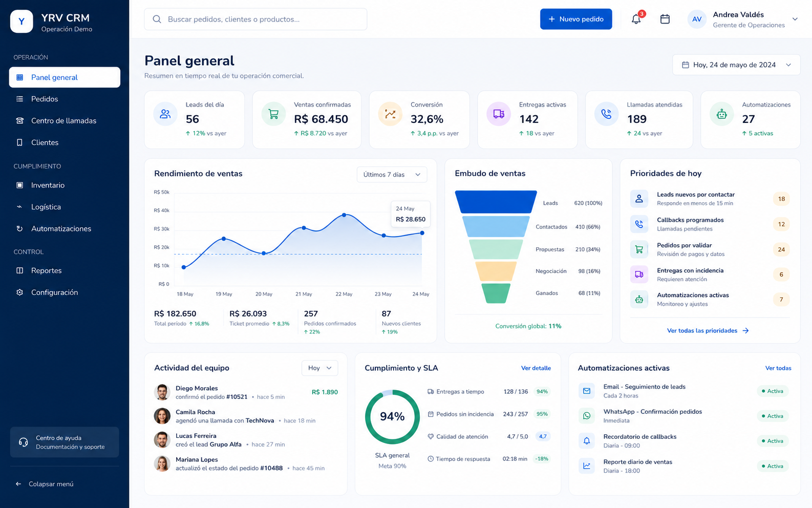
Task: Open the date selector Hoy, 24 de mayo
Action: pyautogui.click(x=736, y=65)
